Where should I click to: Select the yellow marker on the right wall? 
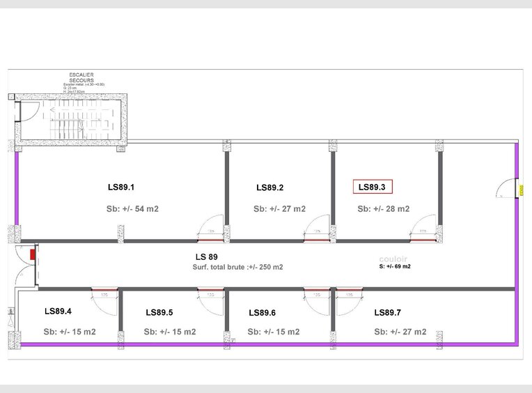[519, 188]
